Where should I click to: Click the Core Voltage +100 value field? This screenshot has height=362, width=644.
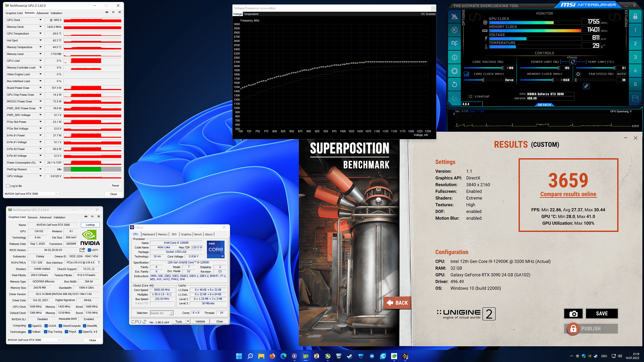tap(509, 68)
